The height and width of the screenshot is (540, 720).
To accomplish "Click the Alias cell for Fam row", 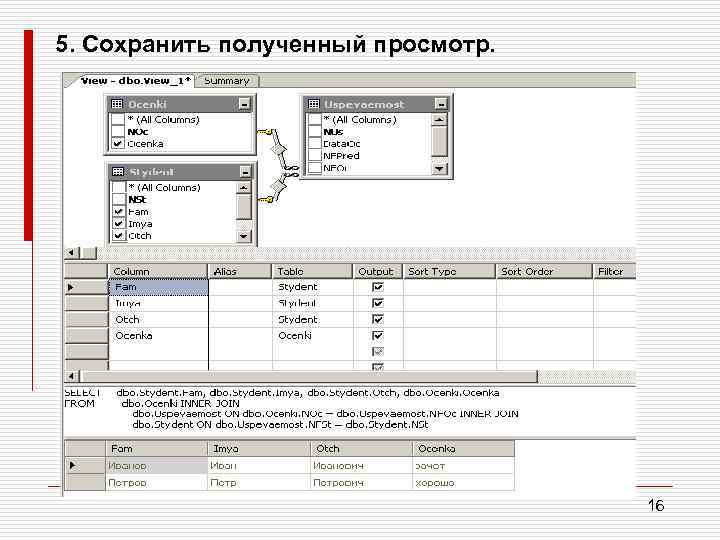I will tap(240, 287).
